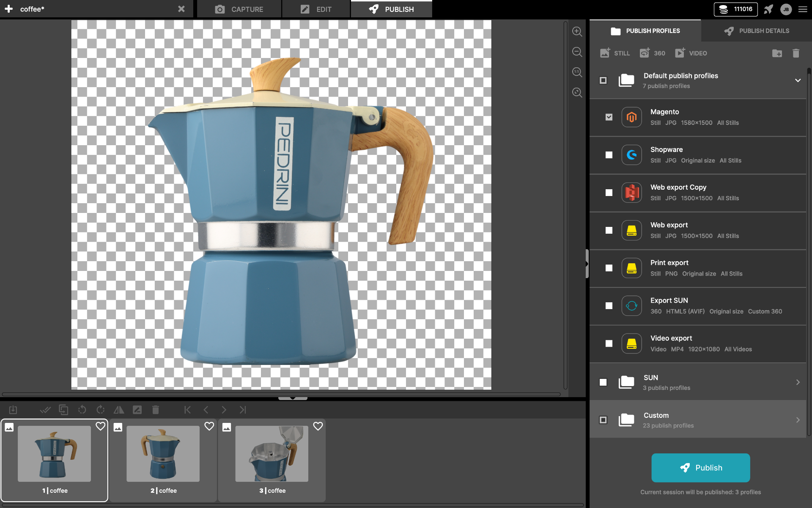Switch to the CAPTURE tab
The width and height of the screenshot is (812, 508).
239,9
